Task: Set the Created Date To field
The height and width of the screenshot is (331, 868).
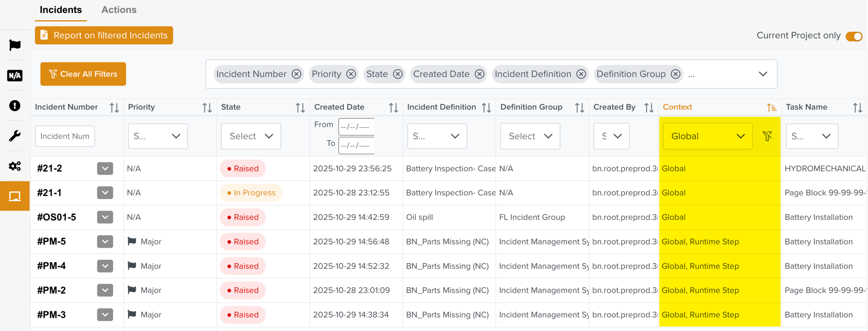Action: click(357, 146)
